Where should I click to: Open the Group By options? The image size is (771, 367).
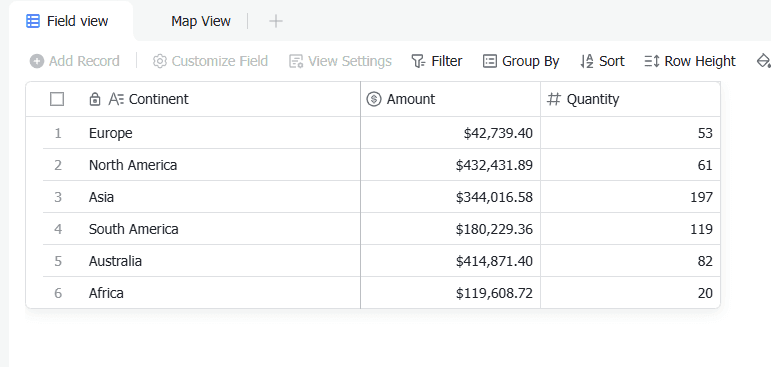tap(521, 61)
